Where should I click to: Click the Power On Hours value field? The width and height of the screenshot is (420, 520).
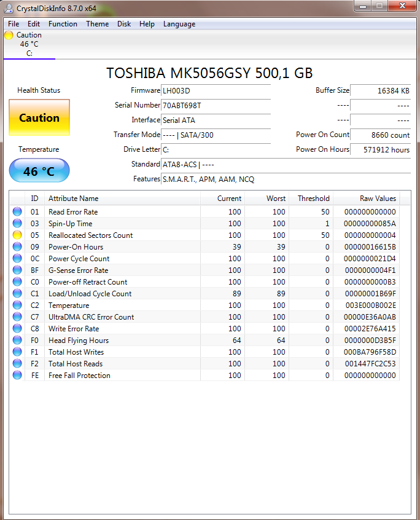(381, 149)
